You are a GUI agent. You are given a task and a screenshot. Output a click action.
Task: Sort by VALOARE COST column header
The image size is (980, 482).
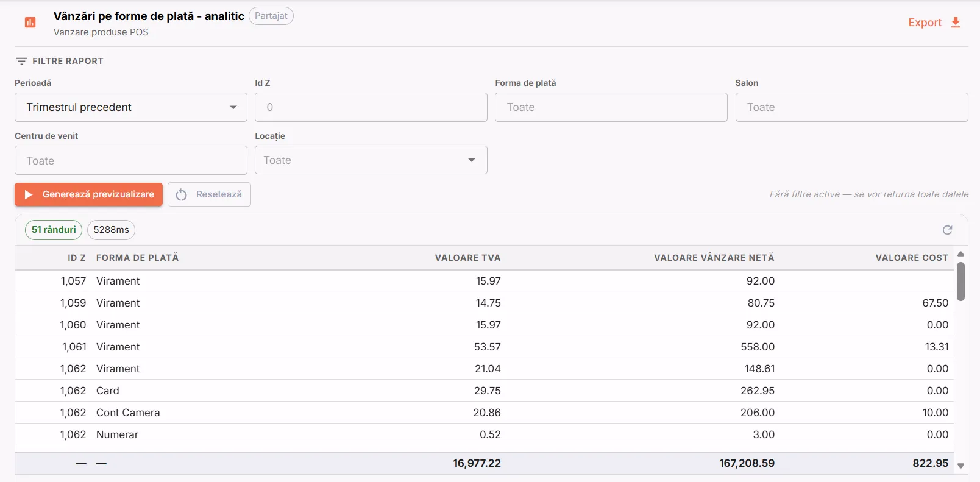(912, 258)
